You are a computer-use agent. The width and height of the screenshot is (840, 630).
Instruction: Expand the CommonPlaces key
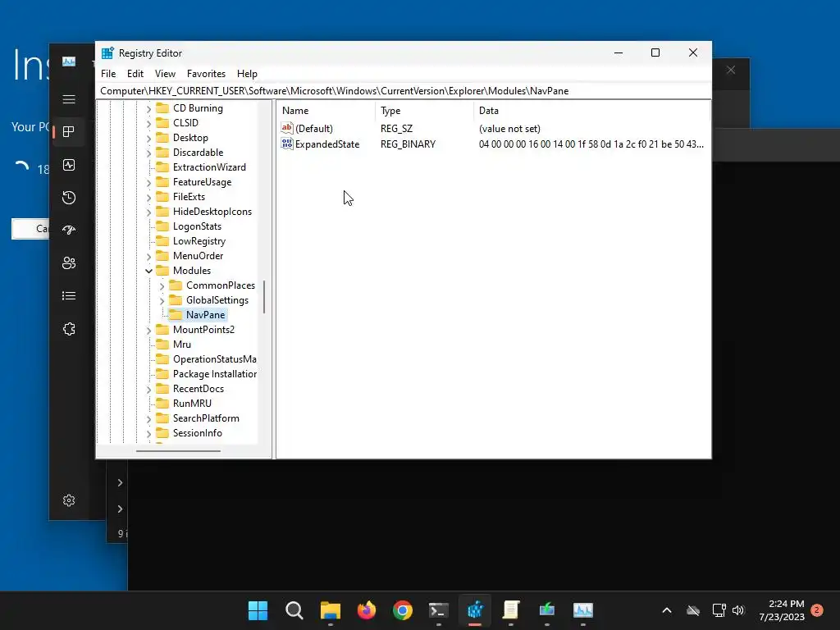click(x=162, y=286)
